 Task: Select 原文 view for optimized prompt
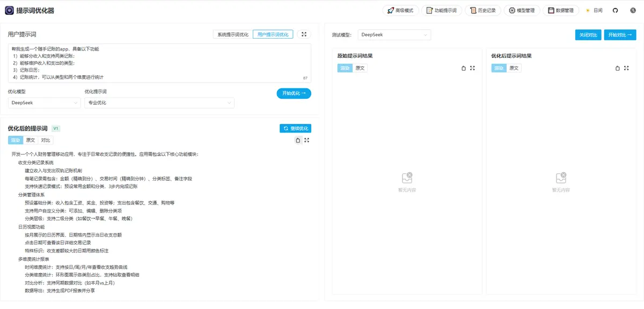(x=31, y=140)
